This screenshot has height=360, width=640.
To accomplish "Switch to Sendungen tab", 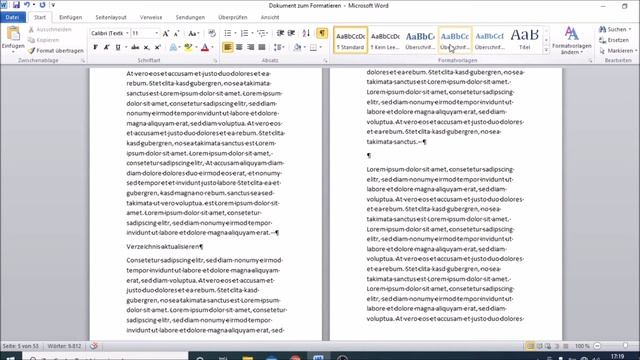I will (x=190, y=17).
